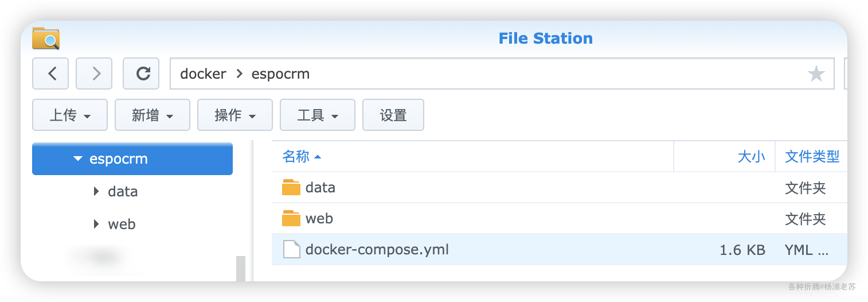This screenshot has height=302, width=868.
Task: Click the web folder icon in file list
Action: pos(291,219)
